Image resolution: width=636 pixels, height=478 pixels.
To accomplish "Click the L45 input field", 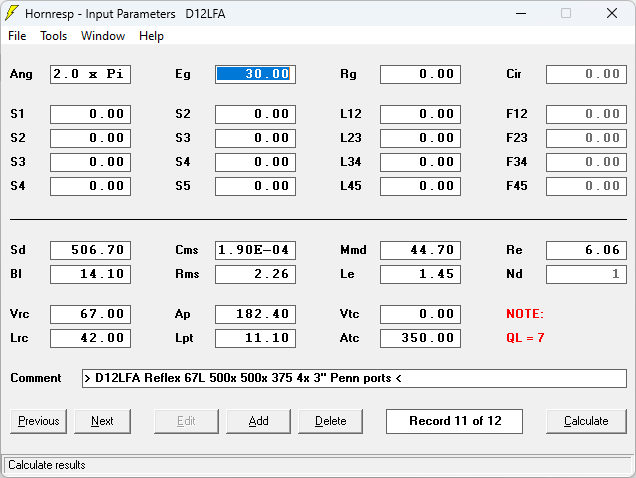I will (421, 186).
